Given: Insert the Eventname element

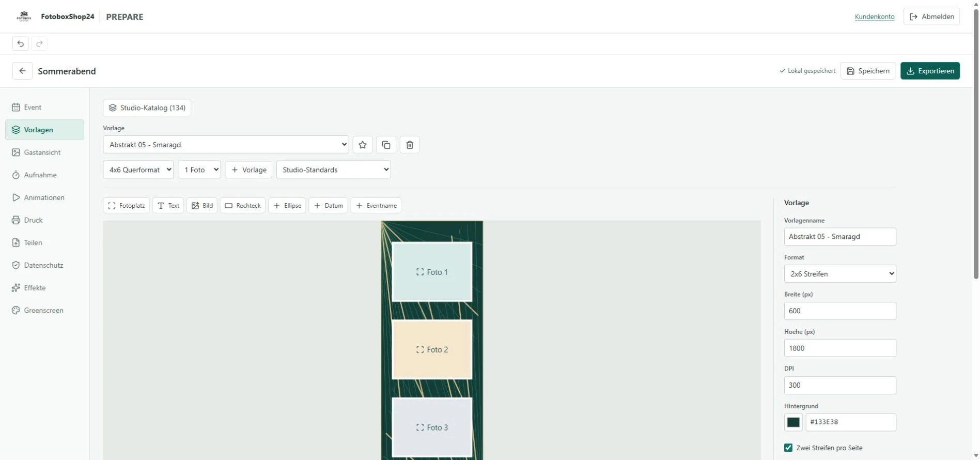Looking at the screenshot, I should (x=376, y=206).
